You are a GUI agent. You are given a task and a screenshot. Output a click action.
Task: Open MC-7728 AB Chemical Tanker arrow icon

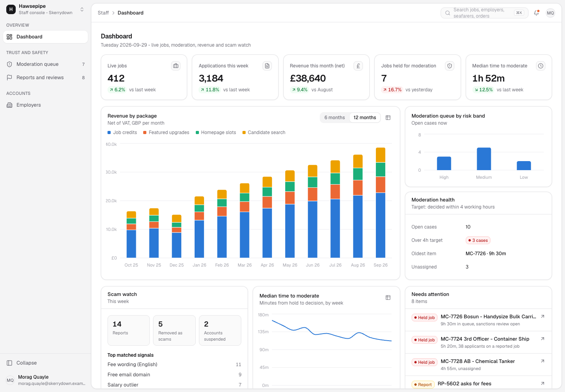(x=543, y=361)
